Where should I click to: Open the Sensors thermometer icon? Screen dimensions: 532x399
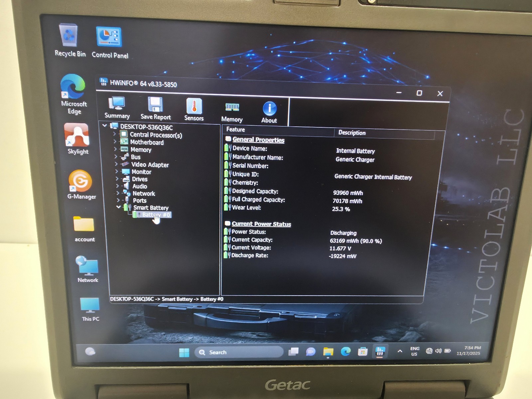[x=194, y=110]
